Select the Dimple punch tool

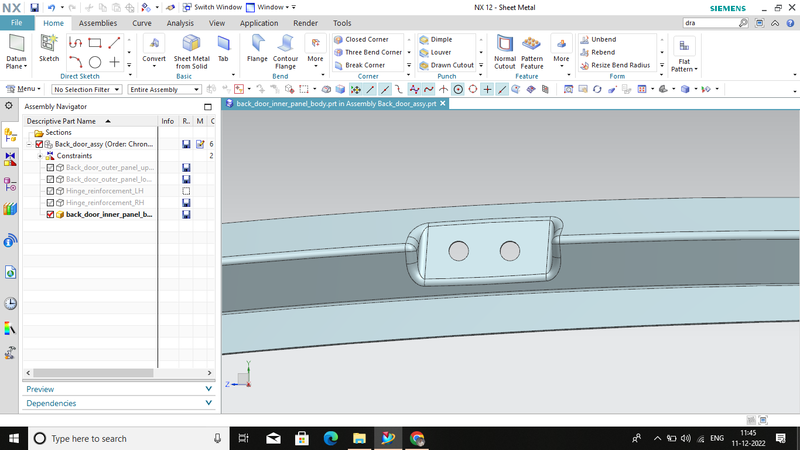point(436,39)
